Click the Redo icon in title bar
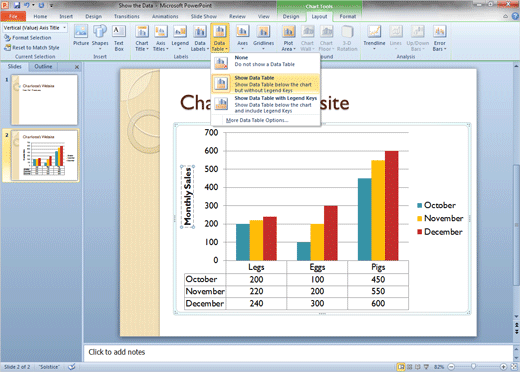This screenshot has width=520, height=372. [41, 5]
